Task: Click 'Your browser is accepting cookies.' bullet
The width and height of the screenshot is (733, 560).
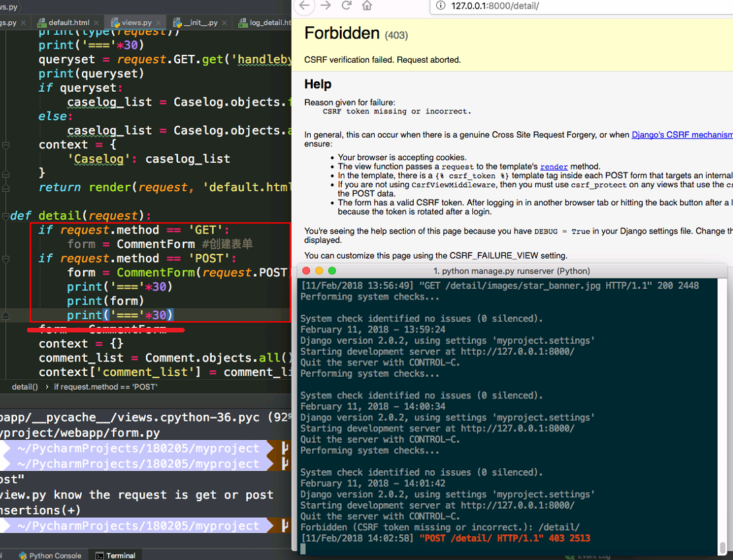Action: [x=402, y=158]
